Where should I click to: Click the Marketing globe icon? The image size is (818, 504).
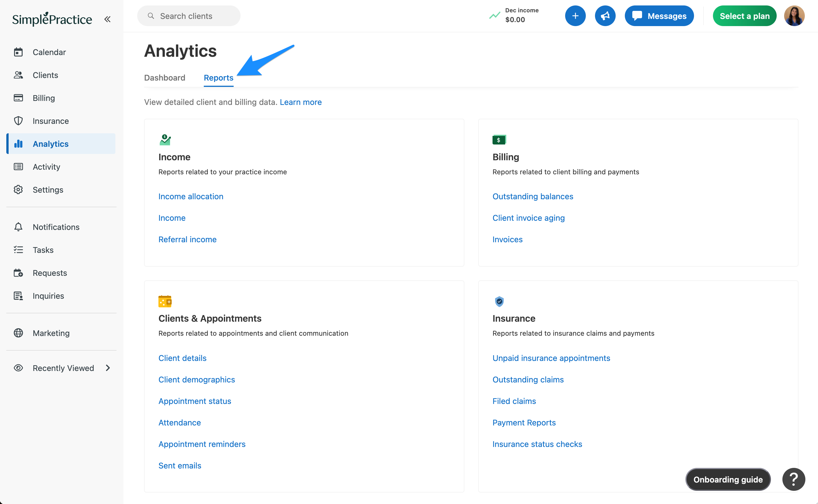(x=18, y=333)
